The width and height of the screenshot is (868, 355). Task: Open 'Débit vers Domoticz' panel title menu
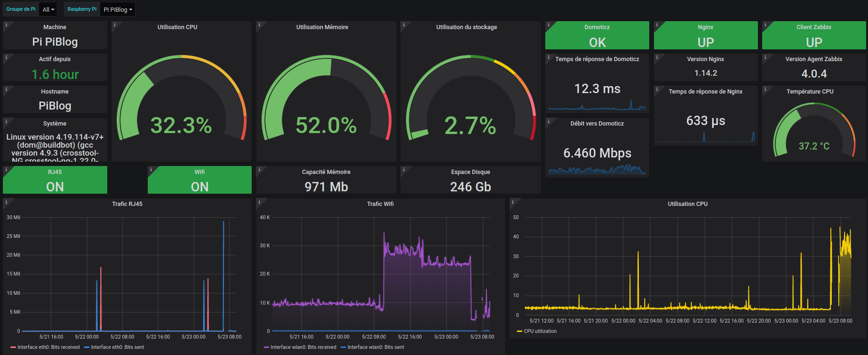coord(597,123)
